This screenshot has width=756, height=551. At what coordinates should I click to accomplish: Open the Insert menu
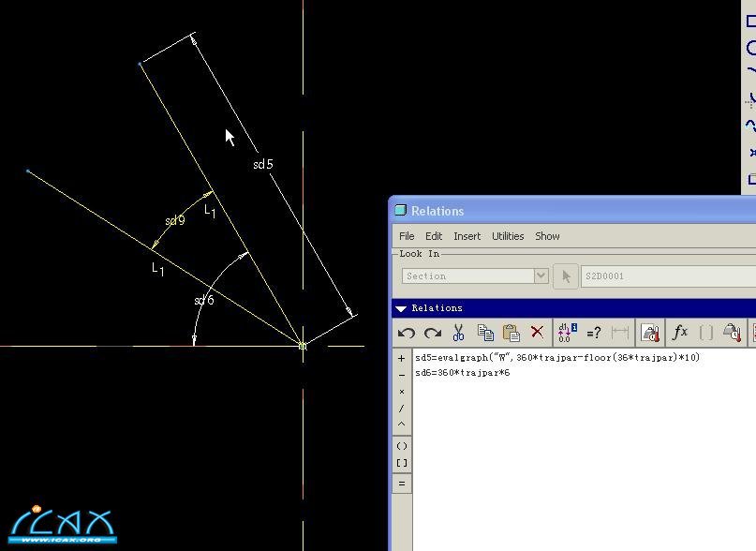(x=467, y=236)
